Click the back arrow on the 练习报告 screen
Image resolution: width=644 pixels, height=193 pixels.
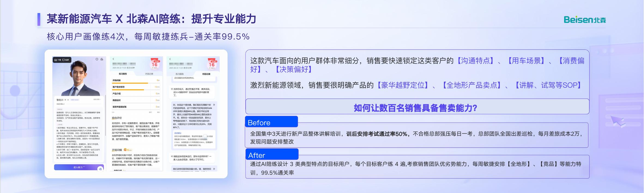pyautogui.click(x=113, y=59)
